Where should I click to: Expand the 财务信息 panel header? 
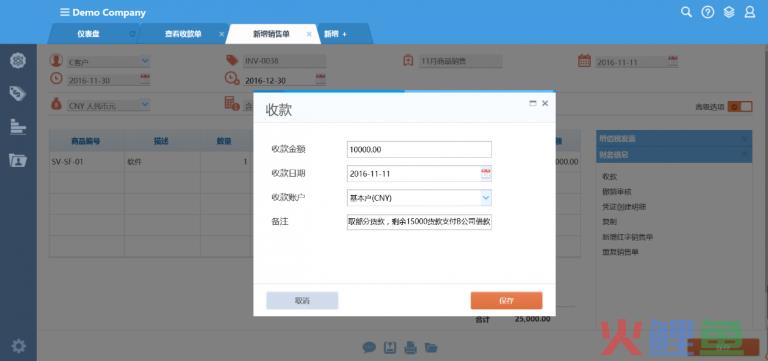pos(674,155)
